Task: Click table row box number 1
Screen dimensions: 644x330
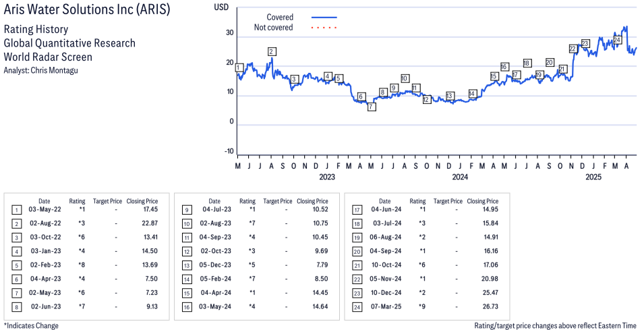Action: click(16, 211)
